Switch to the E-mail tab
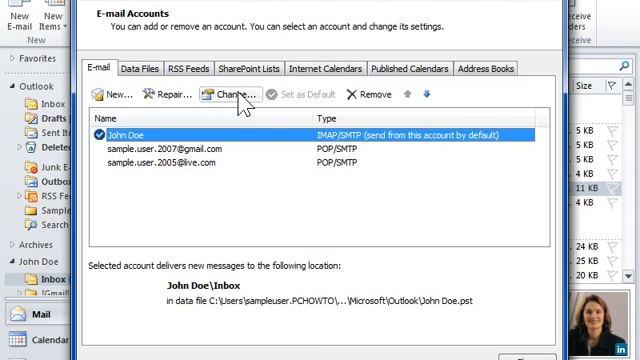Image resolution: width=640 pixels, height=360 pixels. click(99, 68)
